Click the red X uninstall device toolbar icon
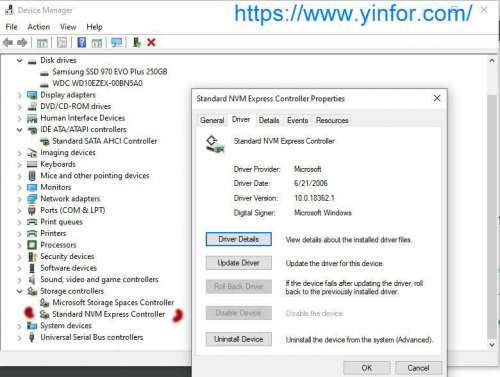Screen dimensions: 500x377 pyautogui.click(x=151, y=43)
